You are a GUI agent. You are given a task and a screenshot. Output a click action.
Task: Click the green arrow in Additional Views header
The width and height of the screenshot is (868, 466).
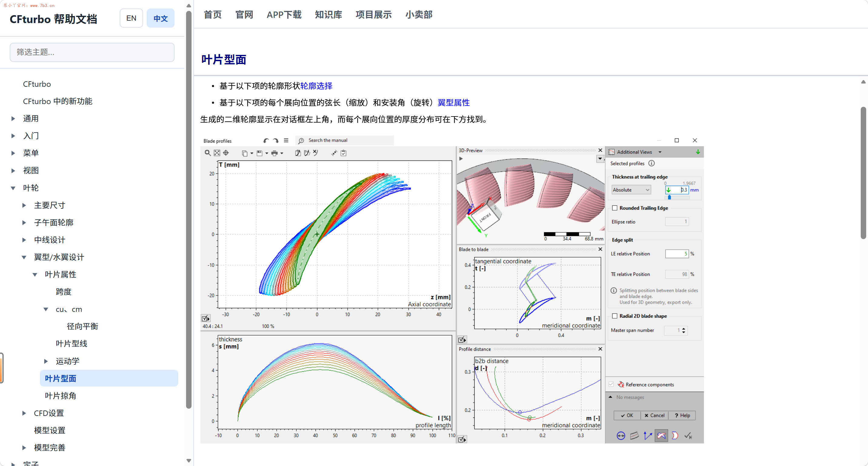[x=698, y=152]
